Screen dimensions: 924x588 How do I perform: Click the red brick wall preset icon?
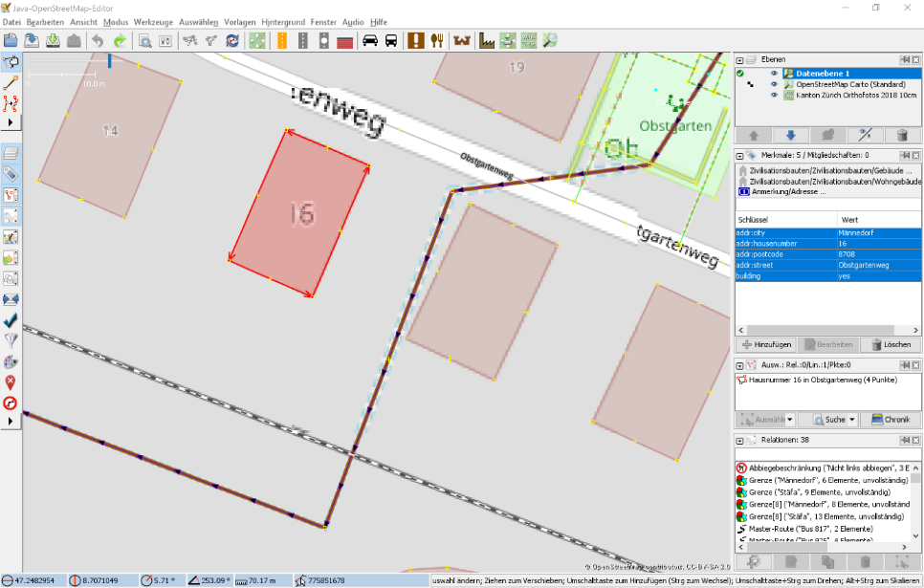[345, 40]
